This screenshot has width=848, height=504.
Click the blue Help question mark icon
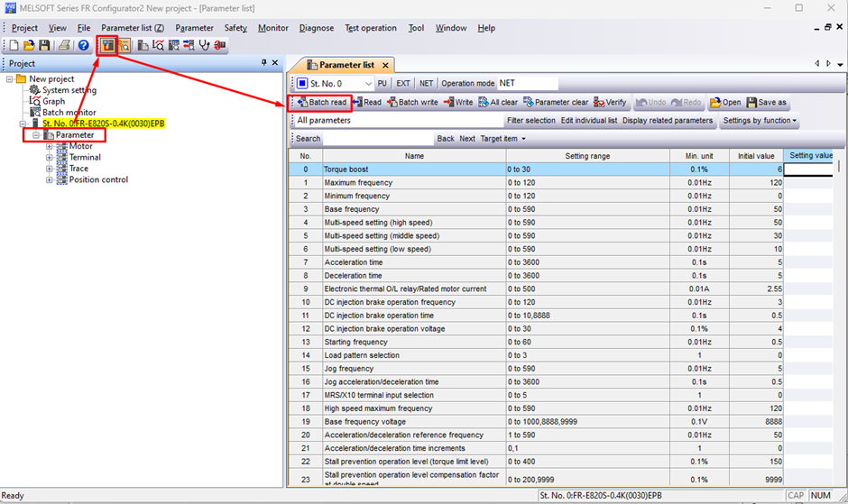(x=83, y=45)
